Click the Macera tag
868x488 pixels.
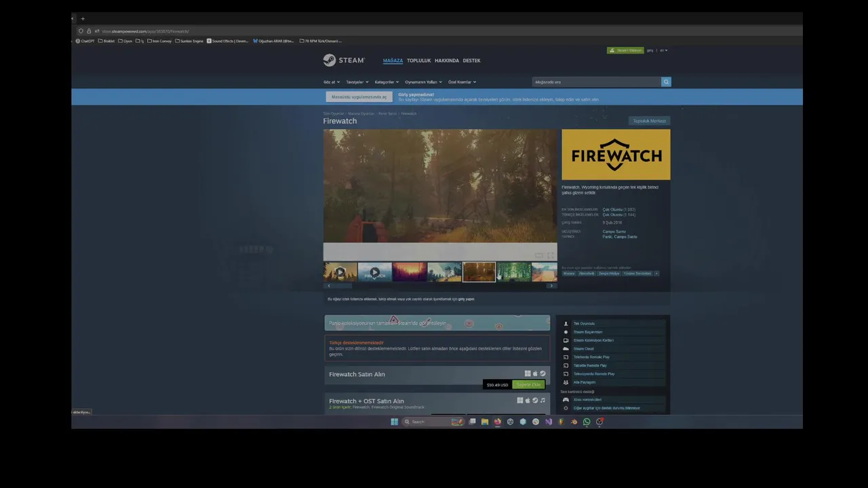[x=568, y=273]
